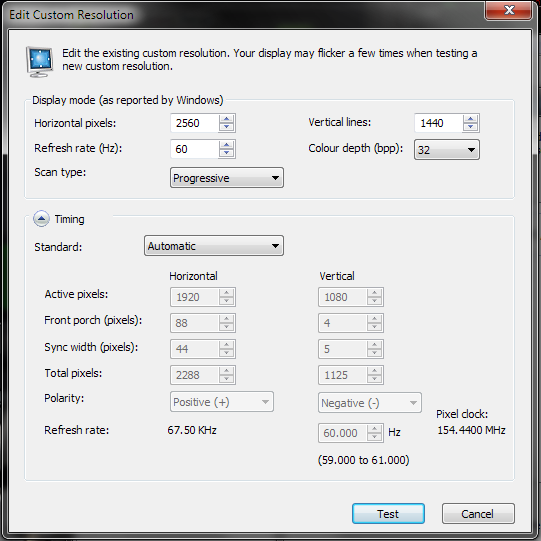The image size is (541, 541).
Task: Click up arrow of horizontal Active pixels
Action: click(x=227, y=293)
